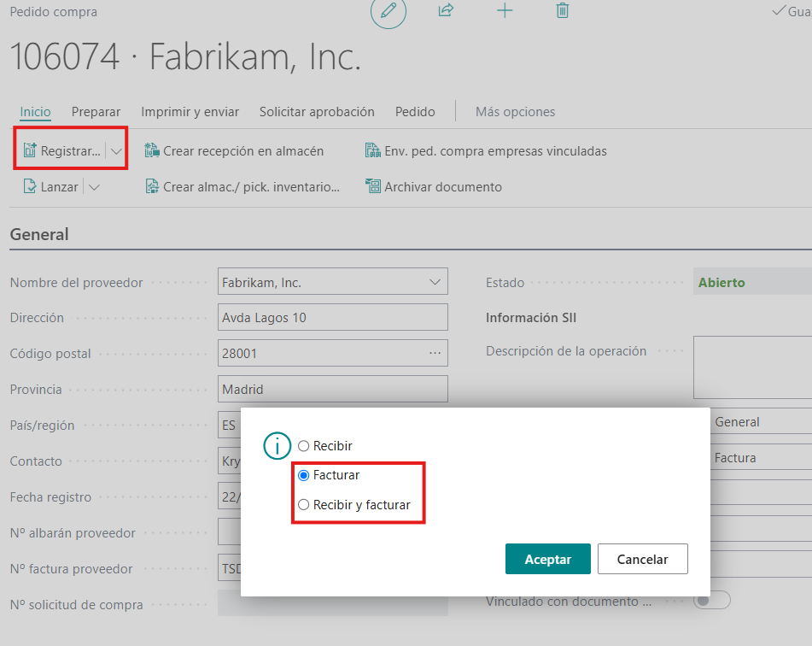Click the Env. ped. compra empresas vinculadas icon

pos(373,150)
